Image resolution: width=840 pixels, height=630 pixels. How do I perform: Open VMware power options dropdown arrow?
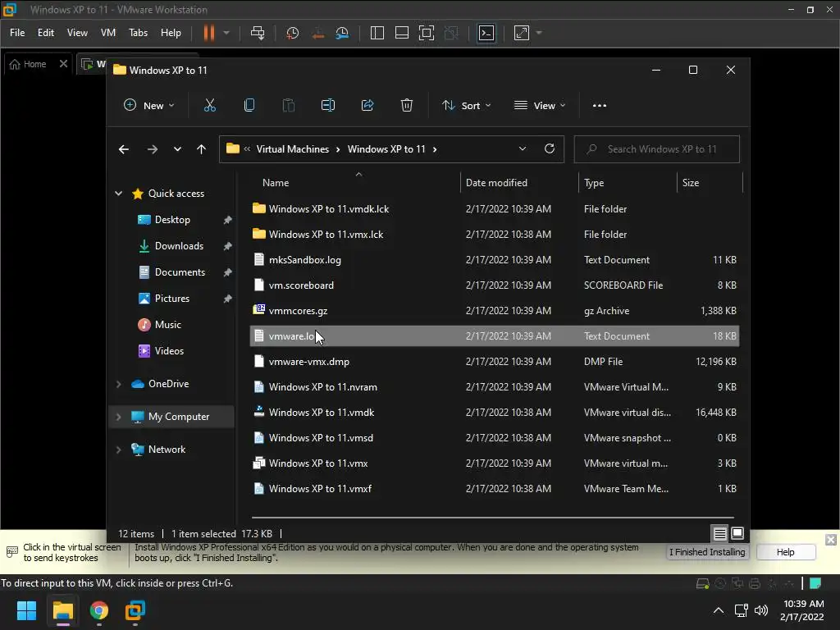click(226, 33)
